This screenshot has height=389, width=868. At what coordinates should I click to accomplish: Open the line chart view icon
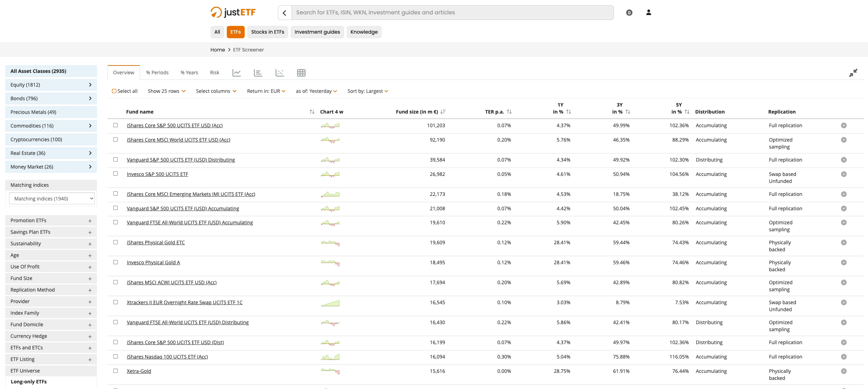coord(237,73)
